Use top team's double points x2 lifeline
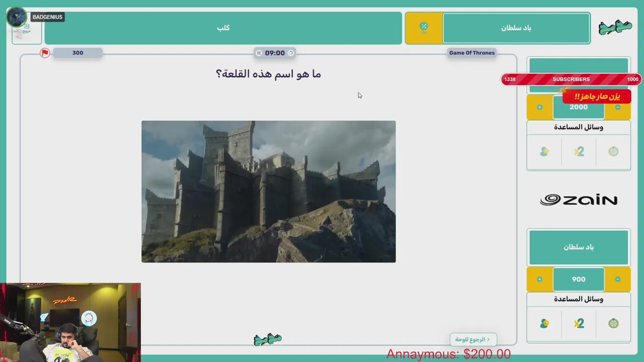 579,151
